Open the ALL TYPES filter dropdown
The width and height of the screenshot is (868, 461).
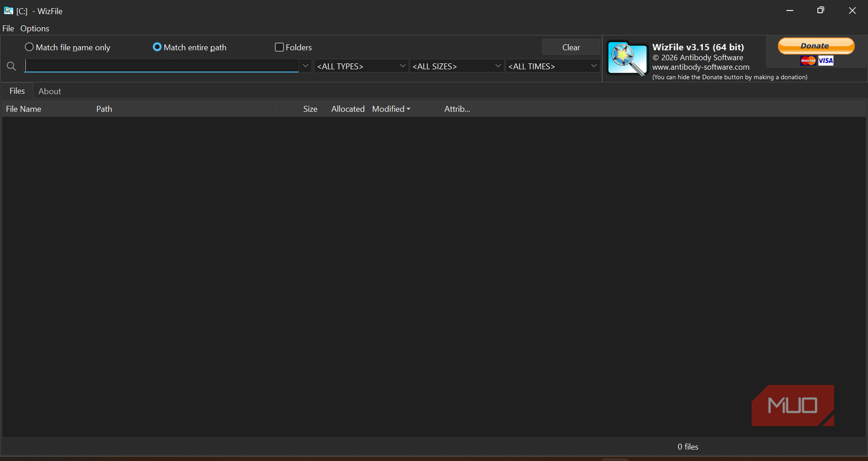pyautogui.click(x=361, y=66)
